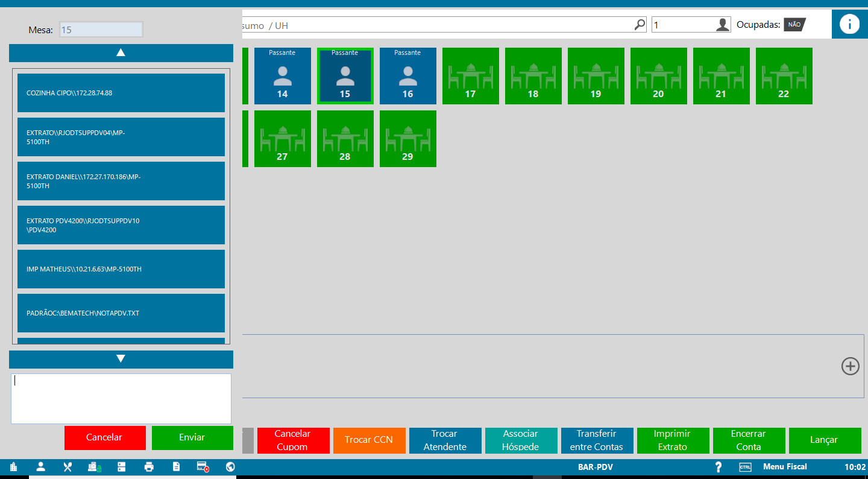Open the building/hotel icon in status bar
This screenshot has width=868, height=479.
(x=14, y=467)
